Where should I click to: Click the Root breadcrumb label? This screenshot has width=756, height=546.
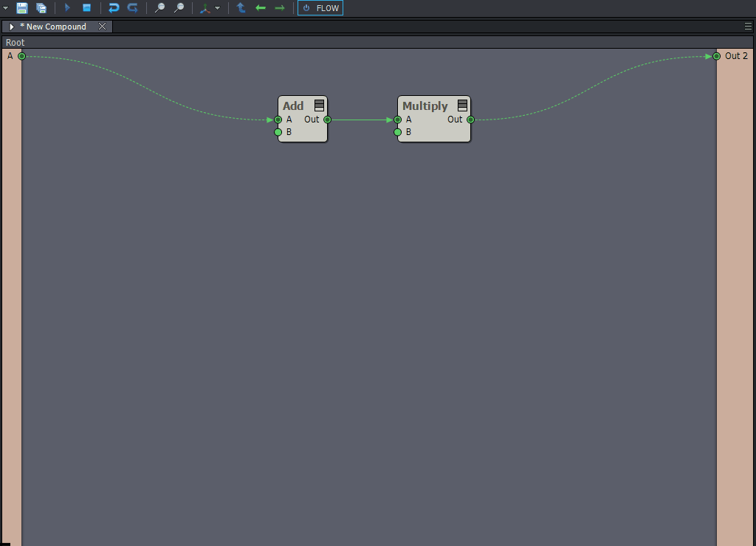click(x=15, y=42)
